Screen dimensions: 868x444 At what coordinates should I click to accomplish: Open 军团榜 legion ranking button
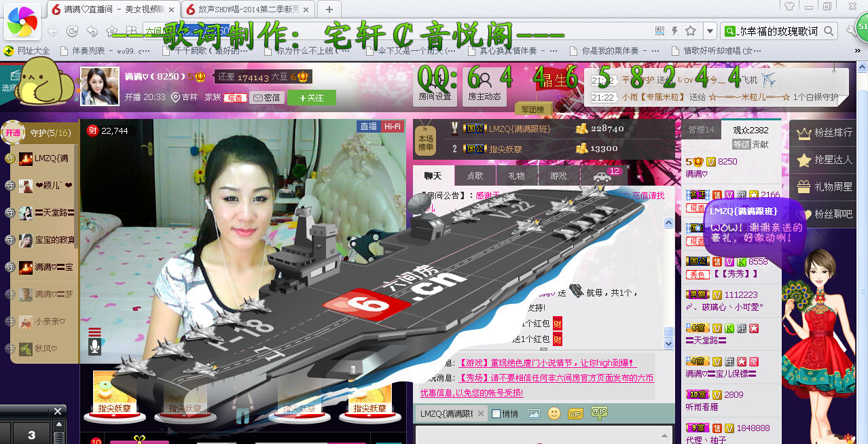[533, 109]
